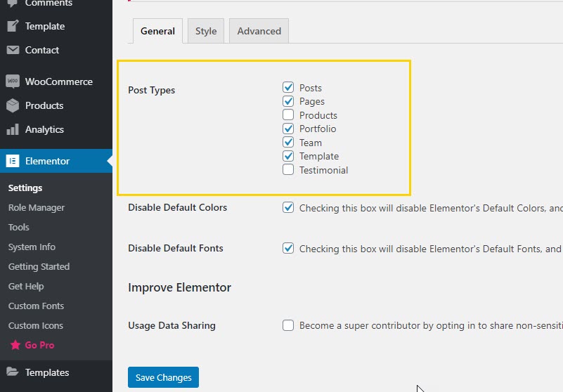Open the Get Help submenu link
The image size is (563, 392).
[x=26, y=286]
